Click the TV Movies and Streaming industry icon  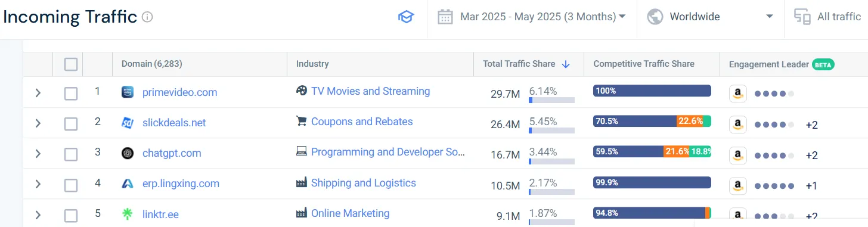coord(302,91)
